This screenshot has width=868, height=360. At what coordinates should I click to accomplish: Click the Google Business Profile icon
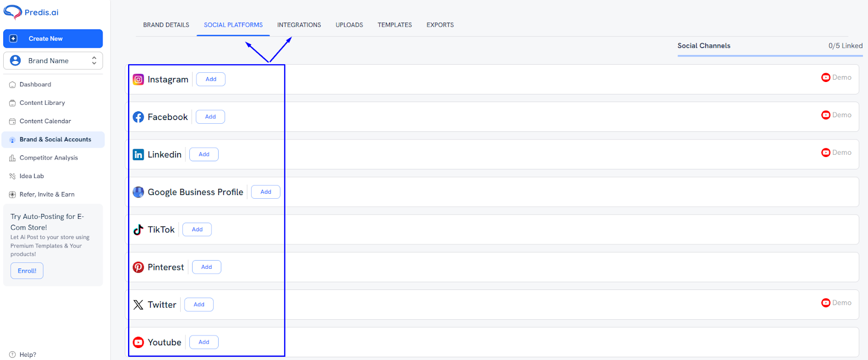(138, 192)
